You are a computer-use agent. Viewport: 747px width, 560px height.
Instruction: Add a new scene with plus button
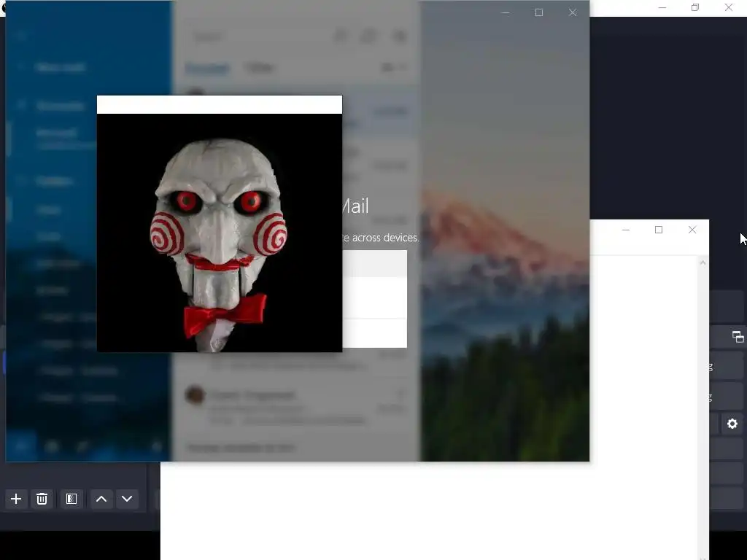pyautogui.click(x=16, y=499)
